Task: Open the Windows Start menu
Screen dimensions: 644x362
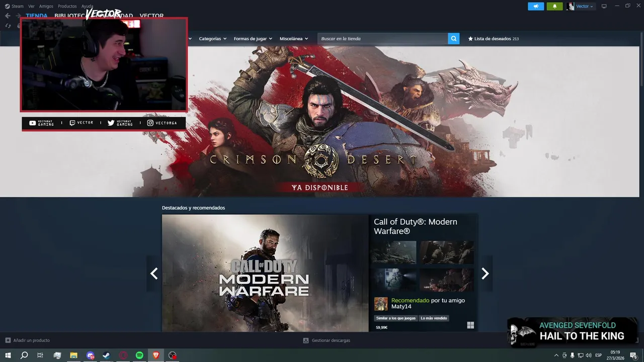Action: [x=8, y=355]
